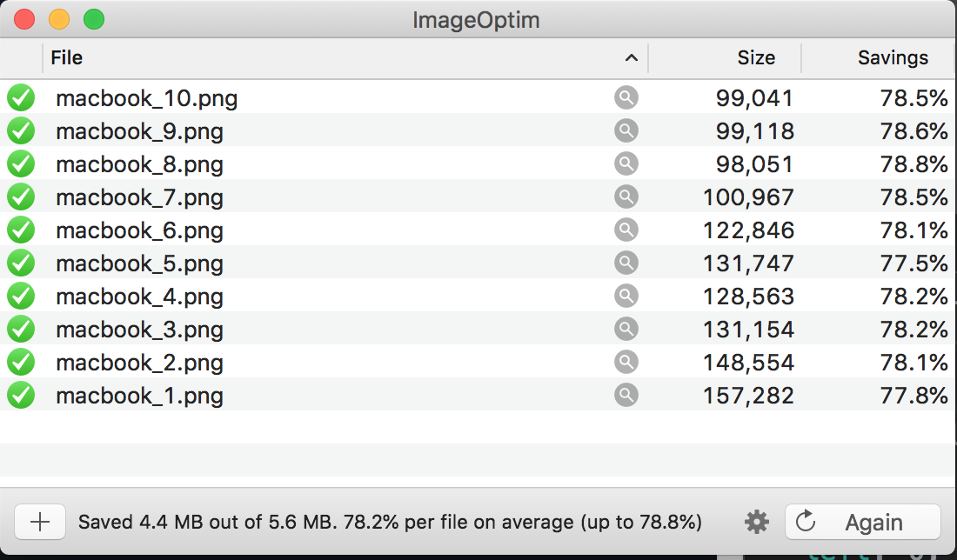Click the magnifier icon for macbook_2.png

(x=626, y=363)
